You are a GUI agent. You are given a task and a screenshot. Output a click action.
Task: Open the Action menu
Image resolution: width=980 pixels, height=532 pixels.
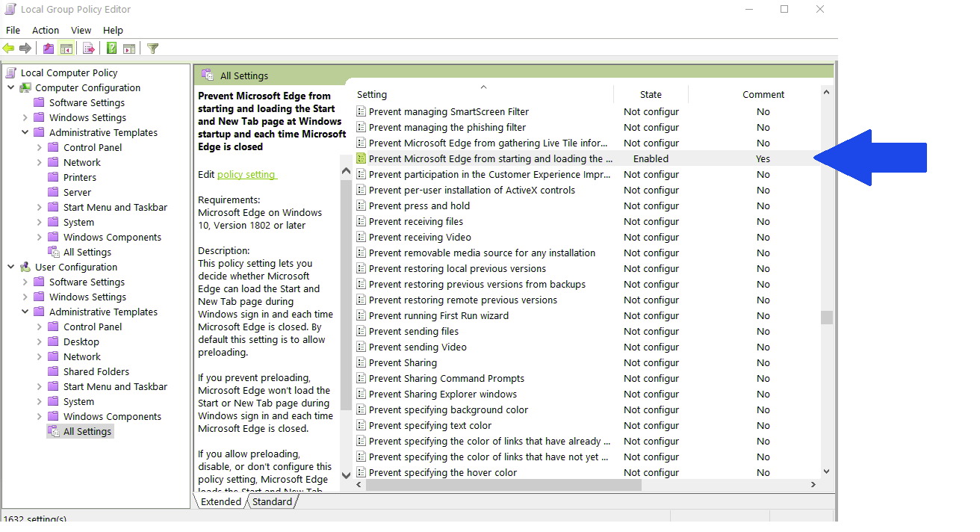tap(46, 30)
